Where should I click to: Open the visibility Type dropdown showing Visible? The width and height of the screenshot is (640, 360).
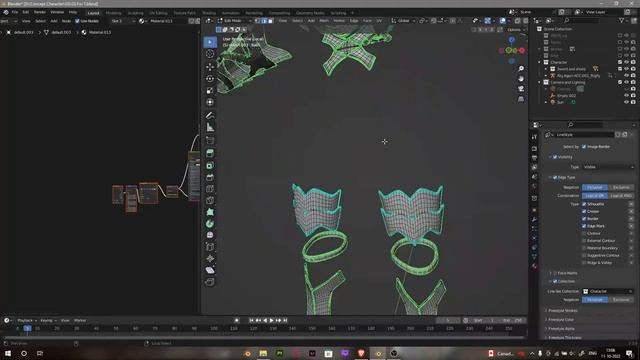click(608, 167)
